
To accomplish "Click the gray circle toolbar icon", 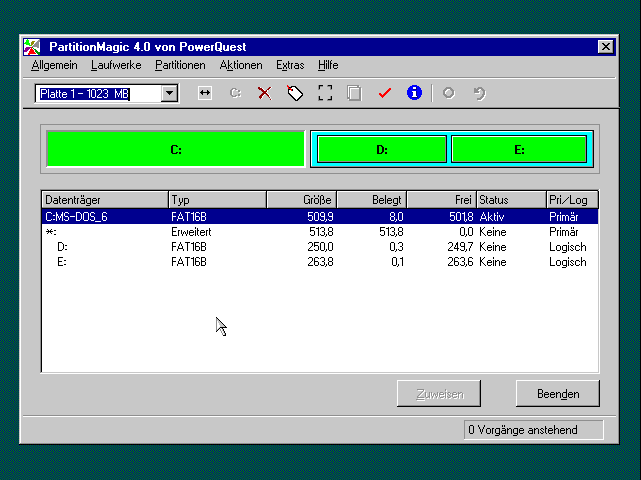I will [449, 93].
